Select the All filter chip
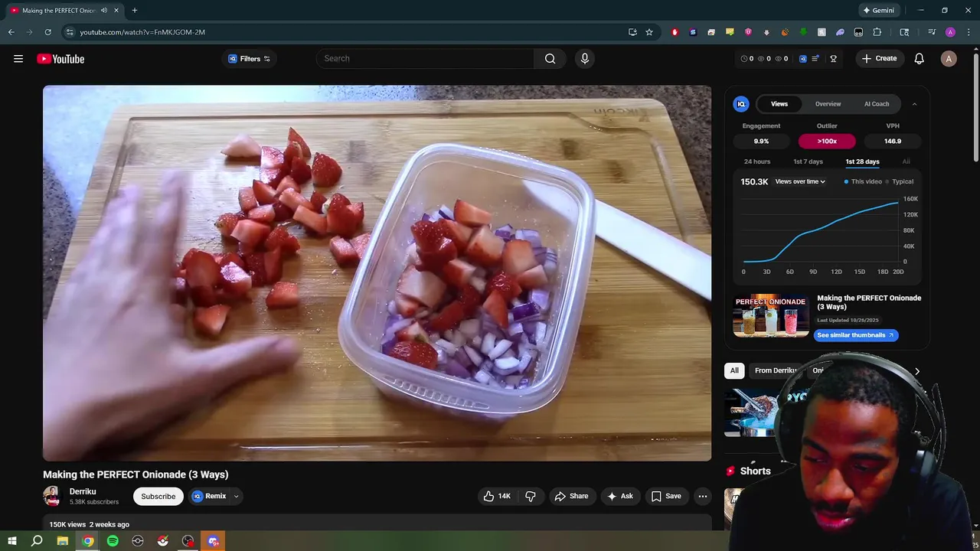 [734, 370]
